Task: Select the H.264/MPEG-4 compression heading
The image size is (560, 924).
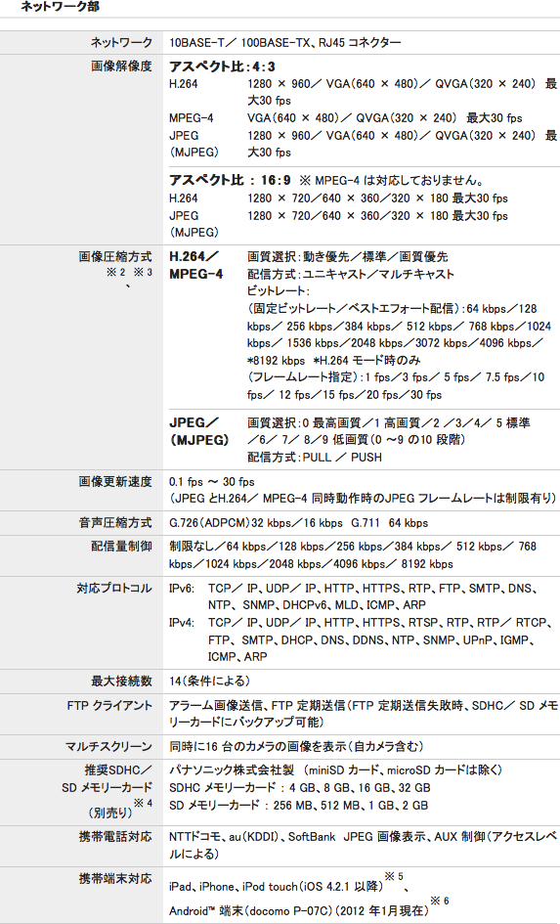Action: point(196,266)
